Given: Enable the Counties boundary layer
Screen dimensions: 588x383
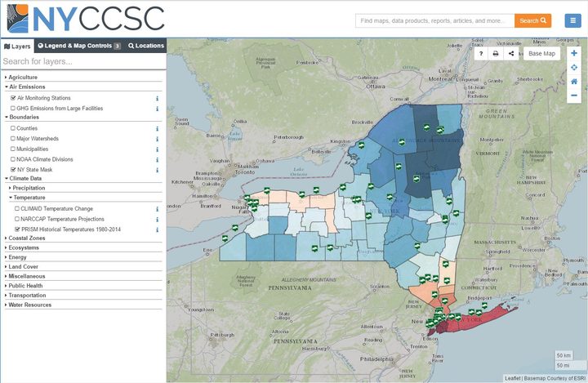Looking at the screenshot, I should click(13, 128).
